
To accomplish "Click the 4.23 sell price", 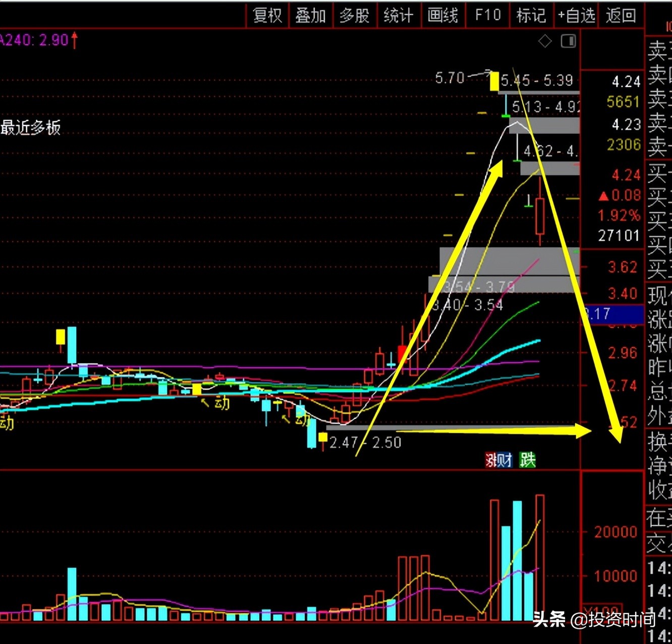I will pos(626,124).
